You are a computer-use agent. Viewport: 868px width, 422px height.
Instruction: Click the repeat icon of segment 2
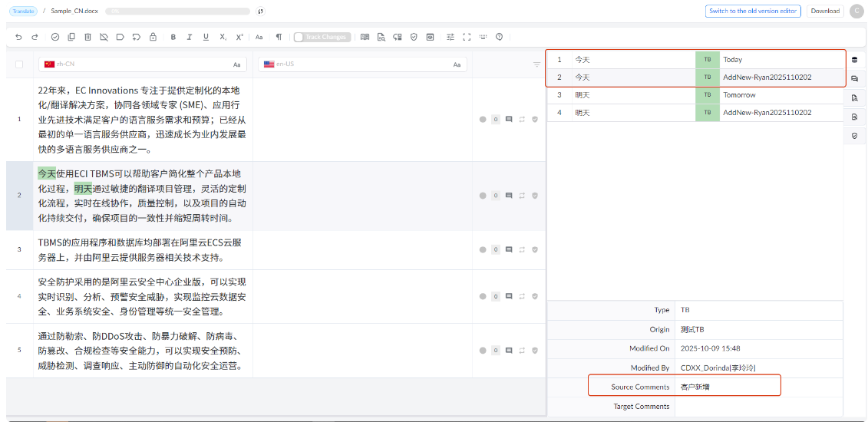click(521, 195)
